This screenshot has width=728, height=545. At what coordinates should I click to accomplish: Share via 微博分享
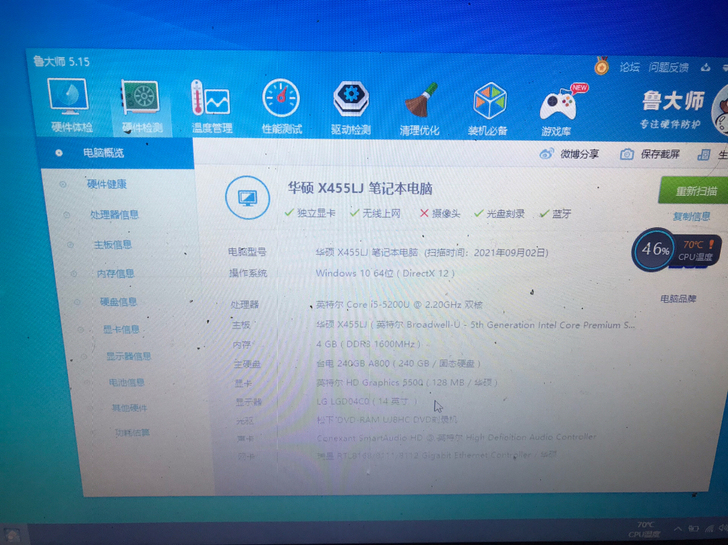point(569,154)
